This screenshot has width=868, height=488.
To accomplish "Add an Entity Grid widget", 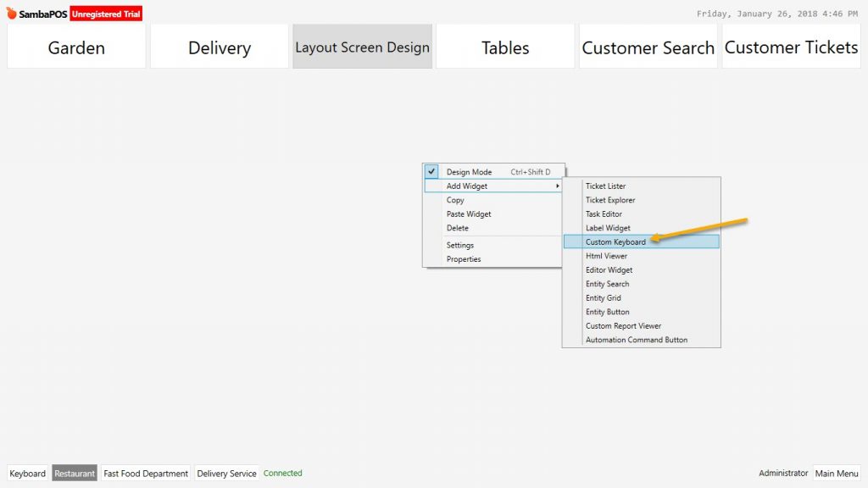I will tap(641, 297).
